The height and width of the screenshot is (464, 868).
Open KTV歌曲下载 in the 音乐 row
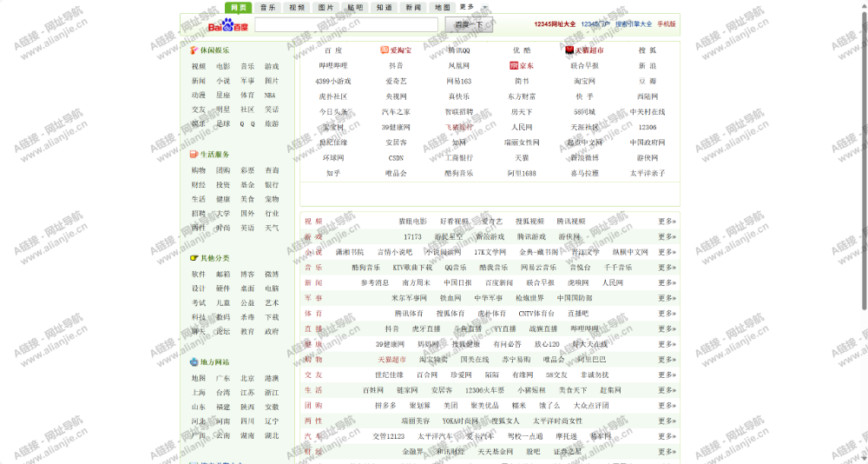412,268
